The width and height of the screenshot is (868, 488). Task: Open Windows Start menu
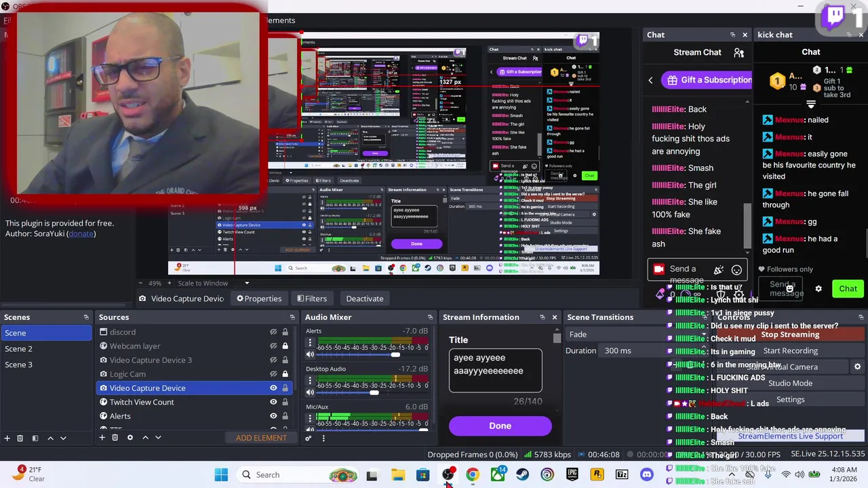pos(221,474)
